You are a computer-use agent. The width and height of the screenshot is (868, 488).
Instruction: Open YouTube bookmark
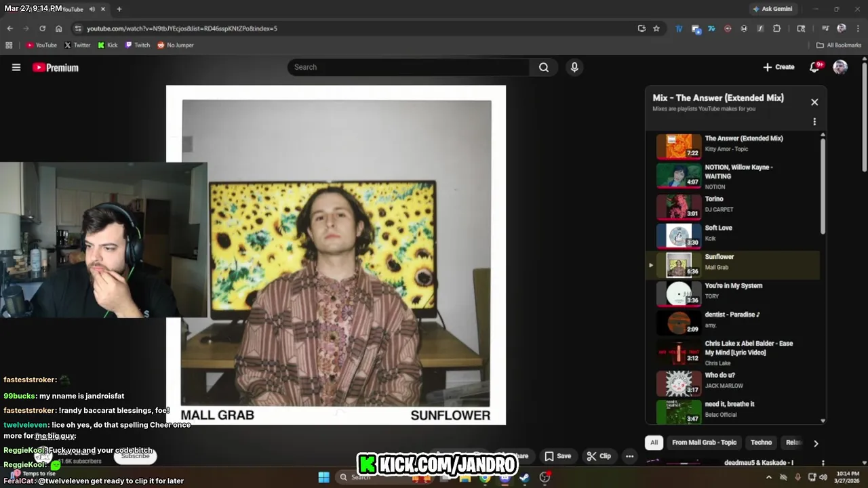[x=41, y=45]
